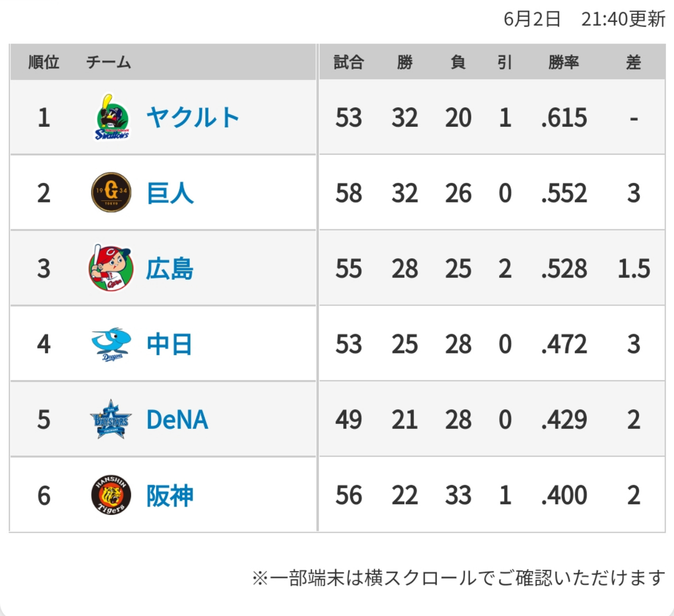Click the Yakult Swallows team logo
674x616 pixels.
coord(112,118)
